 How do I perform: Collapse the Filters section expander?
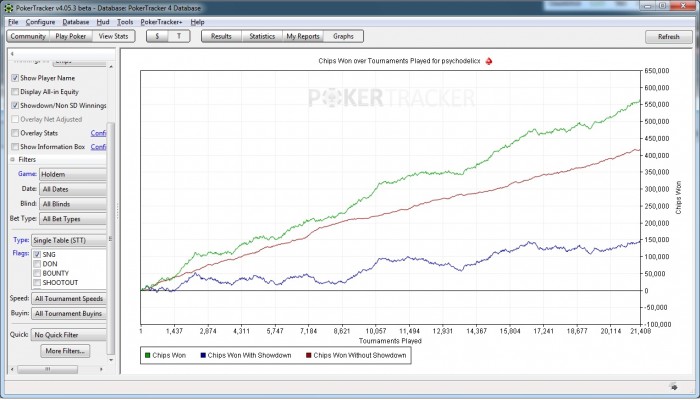click(12, 159)
